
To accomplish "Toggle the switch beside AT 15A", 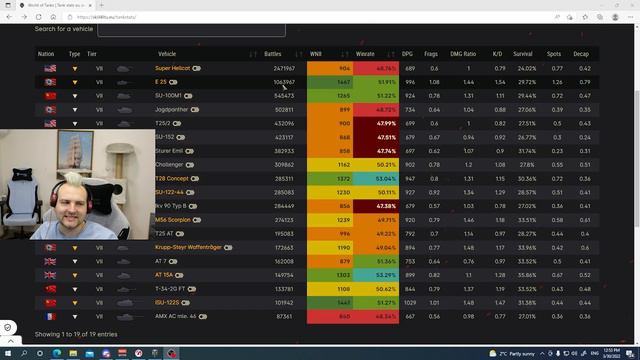I will (179, 276).
